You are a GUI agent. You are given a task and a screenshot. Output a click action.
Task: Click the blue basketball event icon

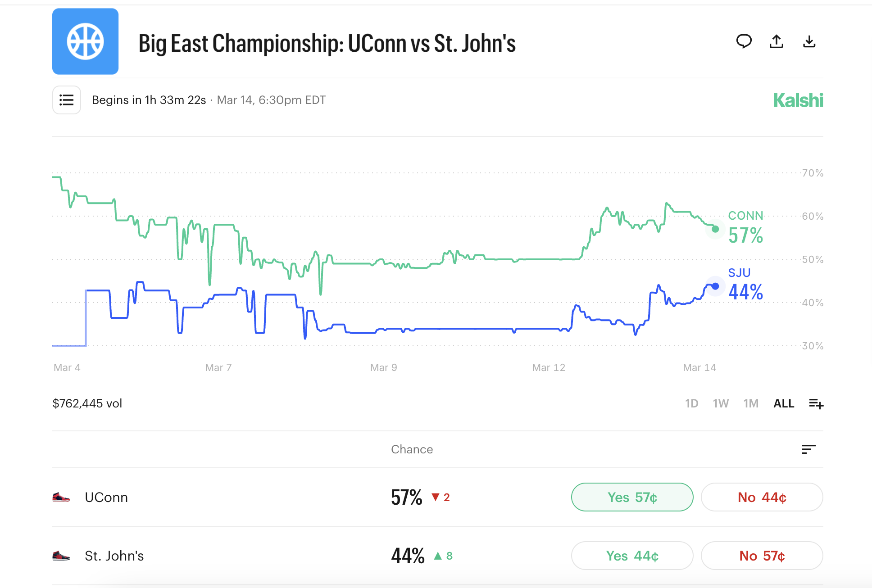point(86,41)
